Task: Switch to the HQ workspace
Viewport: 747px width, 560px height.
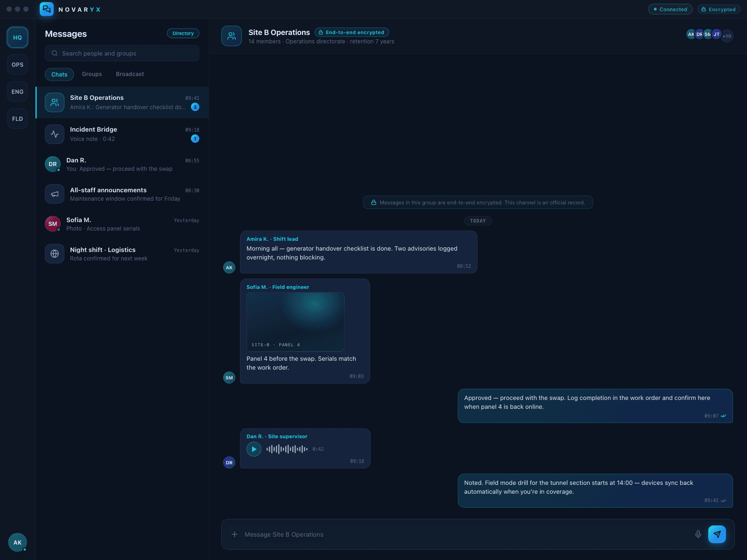Action: (17, 37)
